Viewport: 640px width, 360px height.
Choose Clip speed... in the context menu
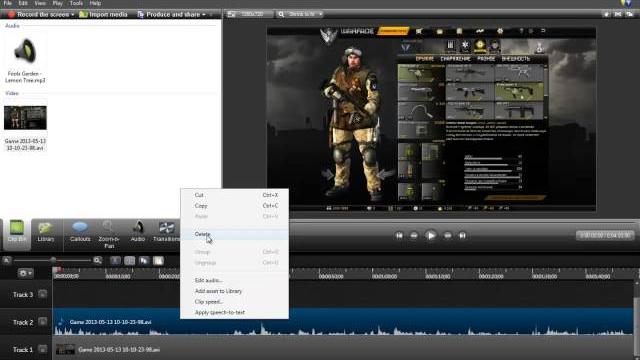[235, 302]
